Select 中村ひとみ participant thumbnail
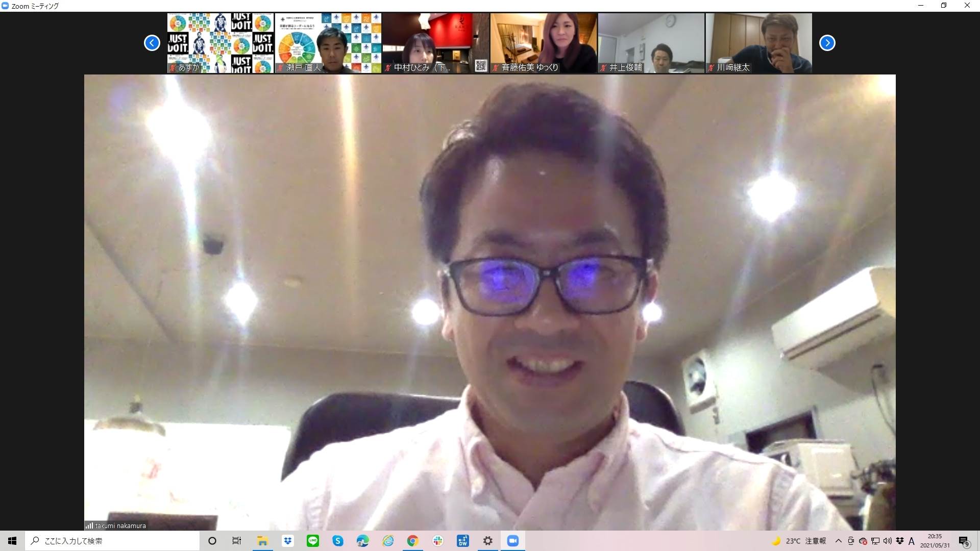 pyautogui.click(x=436, y=43)
